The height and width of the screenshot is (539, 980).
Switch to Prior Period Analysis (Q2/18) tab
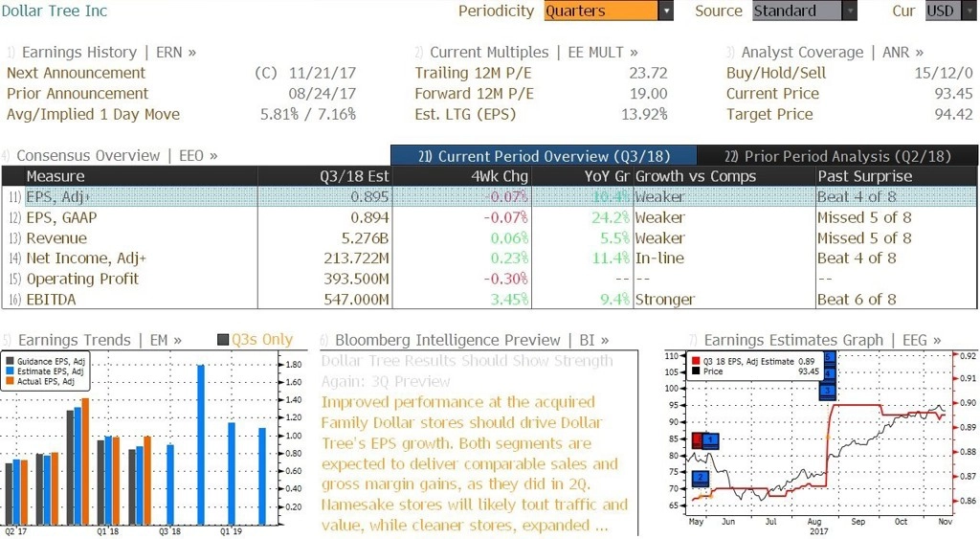837,156
